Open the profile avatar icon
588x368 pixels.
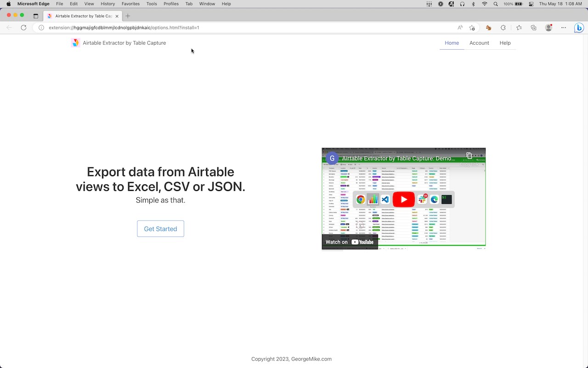pos(548,28)
